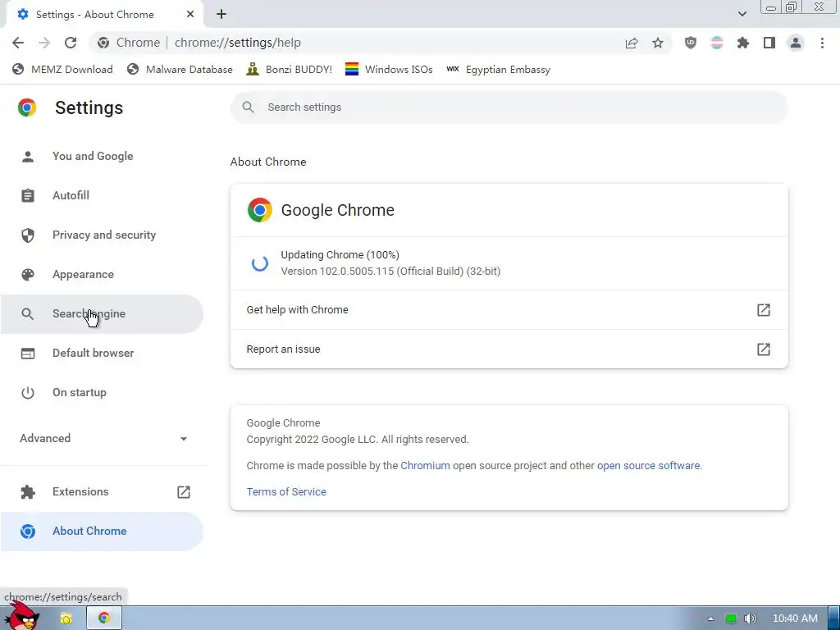Open Default browser settings
The width and height of the screenshot is (840, 630).
[x=102, y=353]
